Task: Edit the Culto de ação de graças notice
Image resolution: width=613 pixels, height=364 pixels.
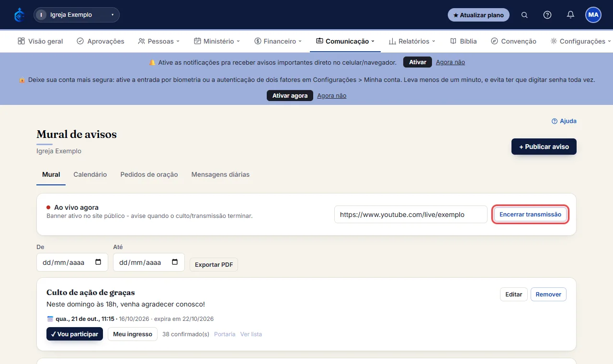Action: tap(514, 294)
